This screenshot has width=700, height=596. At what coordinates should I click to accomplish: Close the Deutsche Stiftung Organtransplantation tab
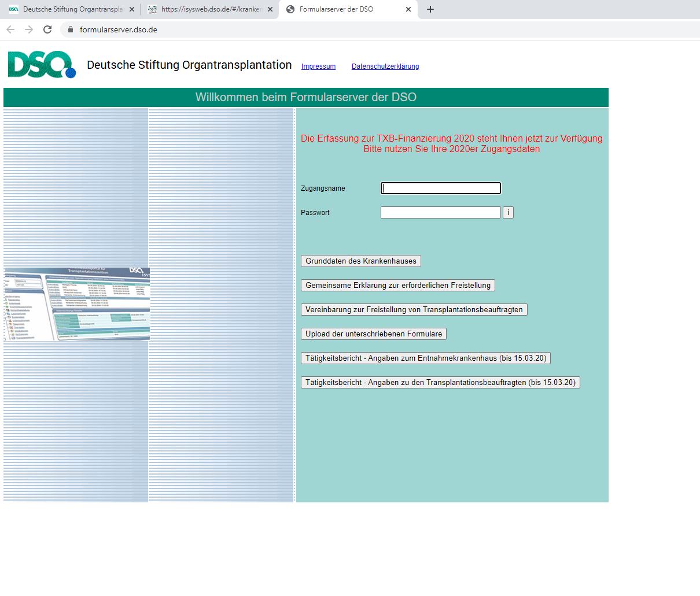tap(132, 9)
